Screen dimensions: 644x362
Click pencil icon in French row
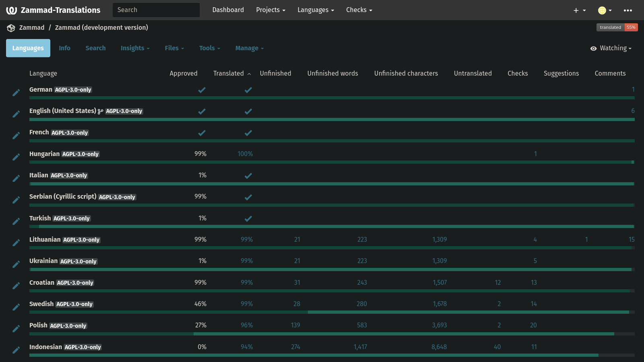click(16, 136)
